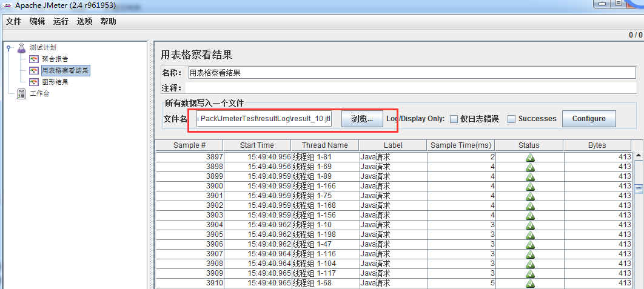Click the green status icon for sample 3900
Screen dimensions: 644x289
(x=530, y=186)
